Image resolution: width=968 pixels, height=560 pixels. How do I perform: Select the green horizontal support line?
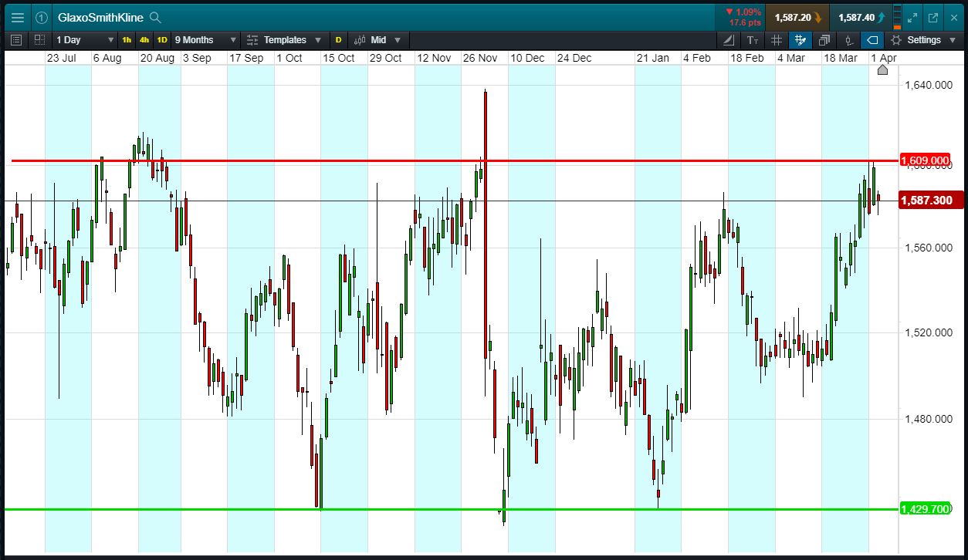coord(451,509)
